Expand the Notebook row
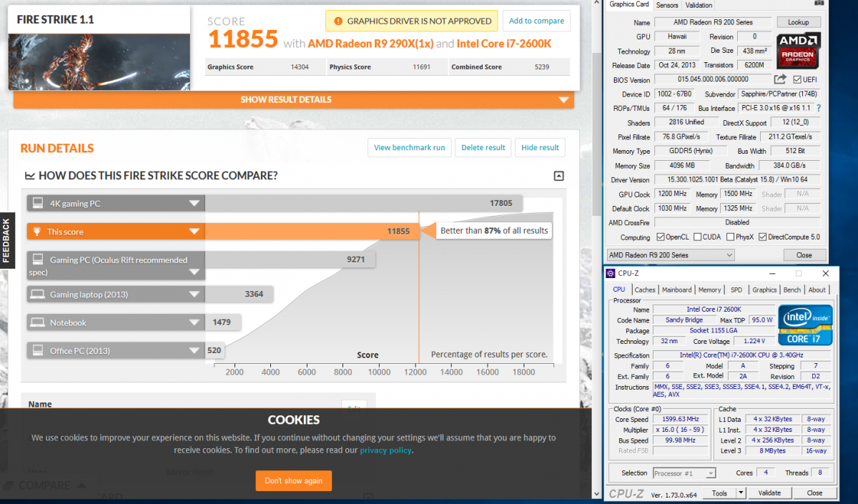 tap(194, 322)
